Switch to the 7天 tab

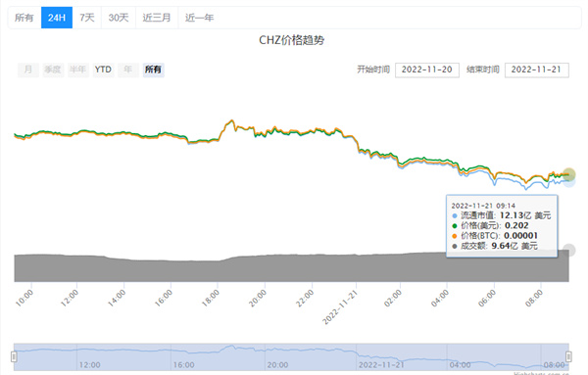[x=86, y=18]
